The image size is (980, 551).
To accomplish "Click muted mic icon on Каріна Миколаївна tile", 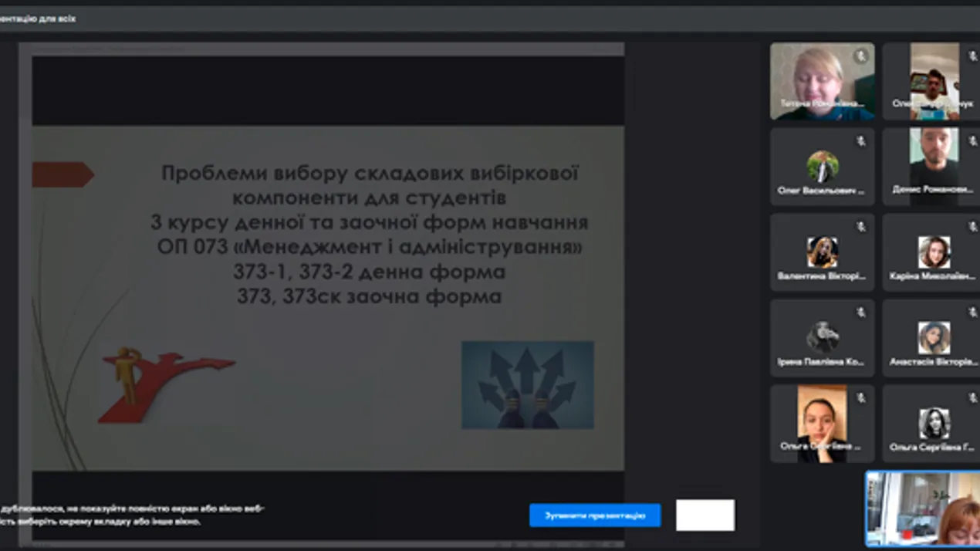I will click(972, 227).
